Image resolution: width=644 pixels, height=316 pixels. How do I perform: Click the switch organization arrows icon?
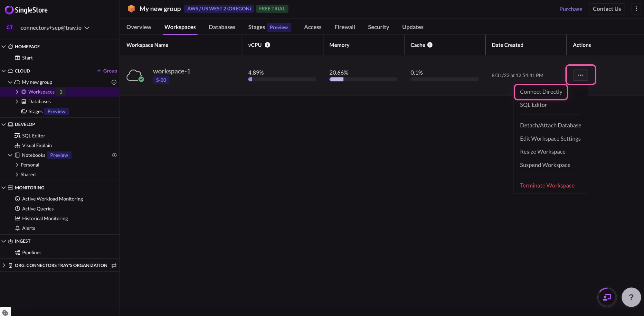[114, 265]
